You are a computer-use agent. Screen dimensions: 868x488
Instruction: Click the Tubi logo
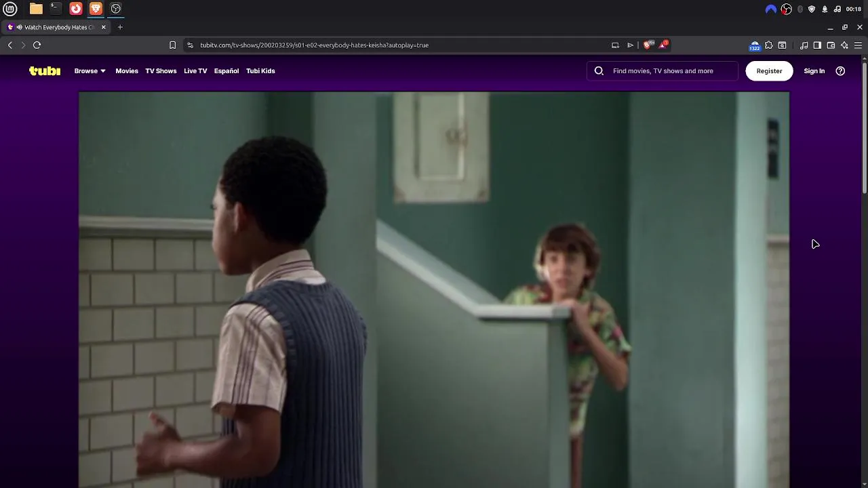pos(45,70)
